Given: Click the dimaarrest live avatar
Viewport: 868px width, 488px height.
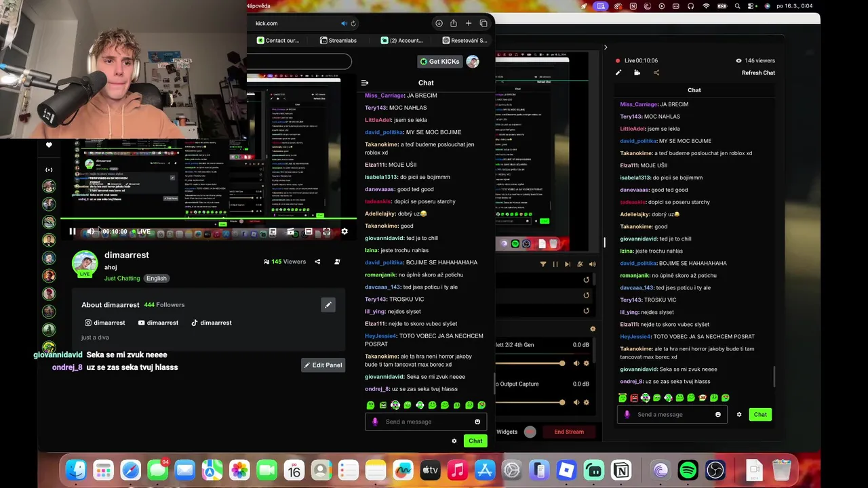Looking at the screenshot, I should pos(85,264).
